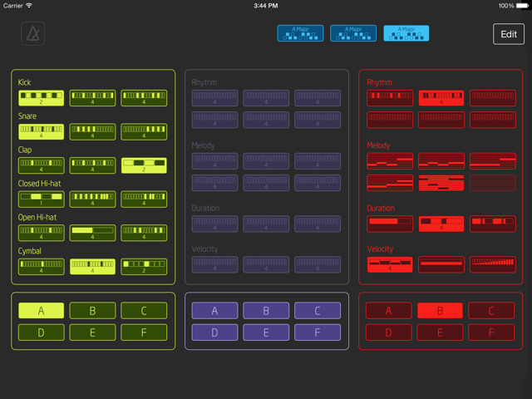Select the ramp-shaped third red Velocity pattern
Screen dimensions: 532x399
click(x=492, y=264)
